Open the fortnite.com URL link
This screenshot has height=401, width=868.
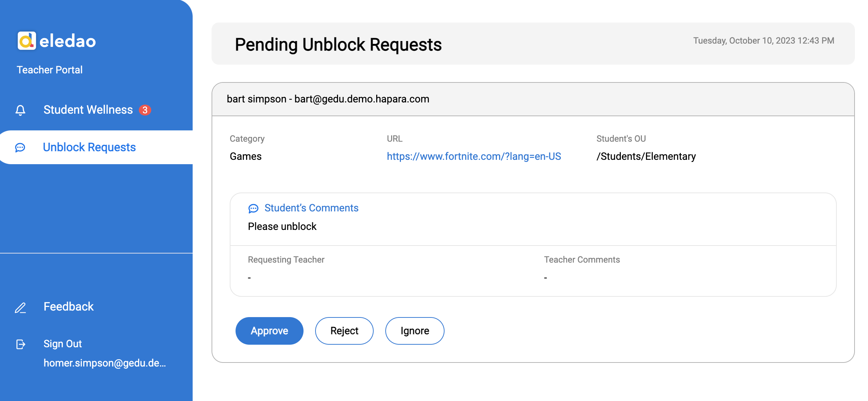[x=474, y=156]
